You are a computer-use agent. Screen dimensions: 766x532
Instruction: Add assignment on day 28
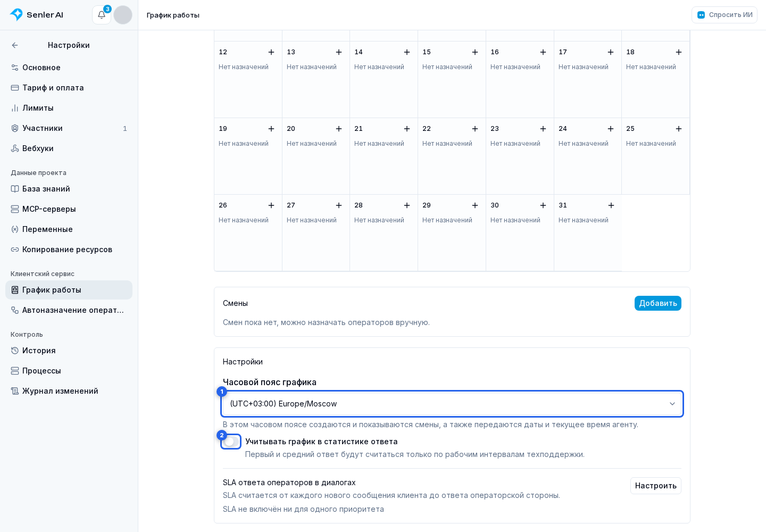tap(407, 205)
